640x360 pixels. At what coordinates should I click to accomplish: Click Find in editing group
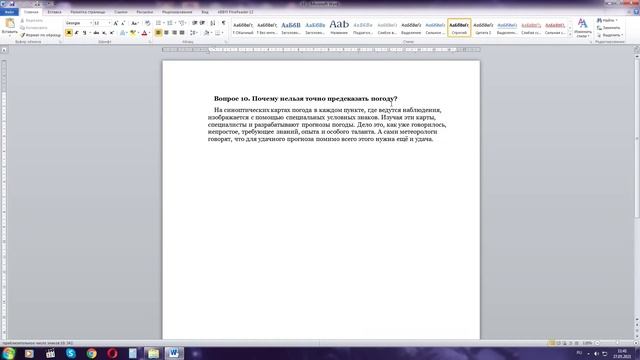(x=607, y=20)
